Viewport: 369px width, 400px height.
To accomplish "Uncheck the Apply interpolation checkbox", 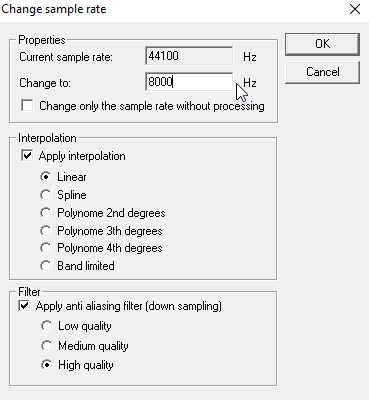I will (x=27, y=156).
